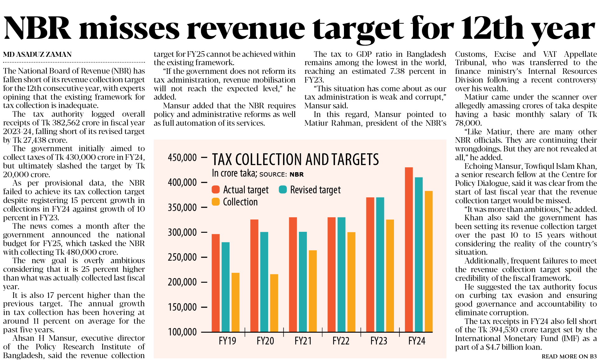600x364 pixels.
Task: Click the FY21 axis label
Action: pos(303,341)
